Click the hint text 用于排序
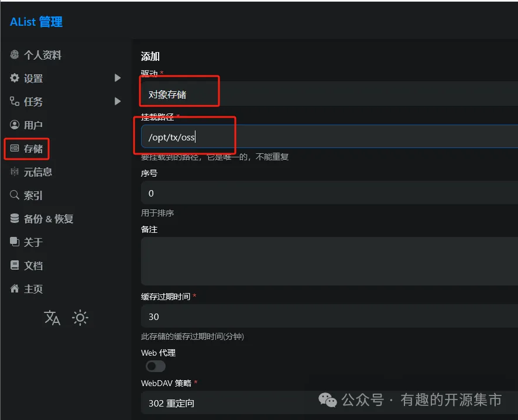Image resolution: width=518 pixels, height=420 pixels. coord(157,213)
